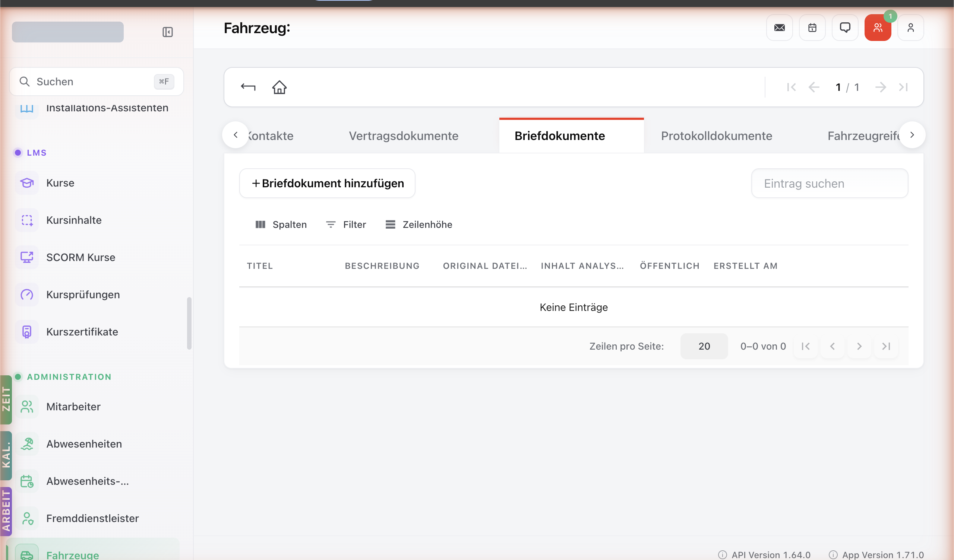Open the ZEIT side tab
The image size is (954, 560).
coord(6,400)
